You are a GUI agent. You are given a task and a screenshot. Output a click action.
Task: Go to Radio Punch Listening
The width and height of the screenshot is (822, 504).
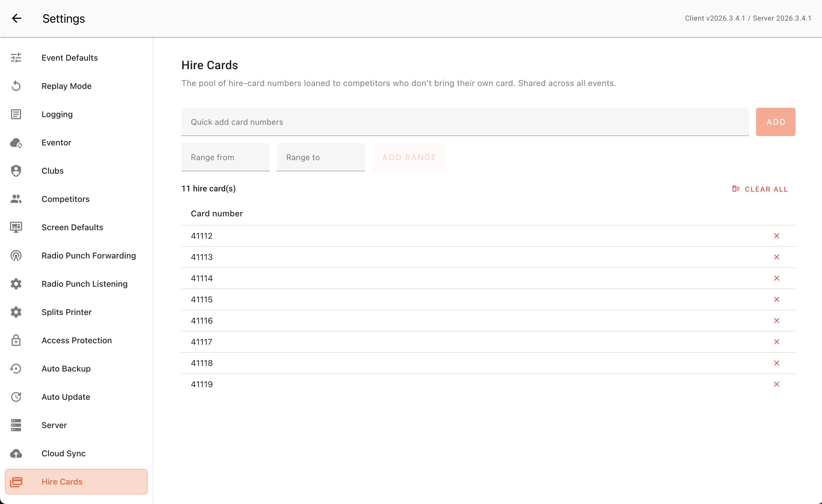click(76, 284)
